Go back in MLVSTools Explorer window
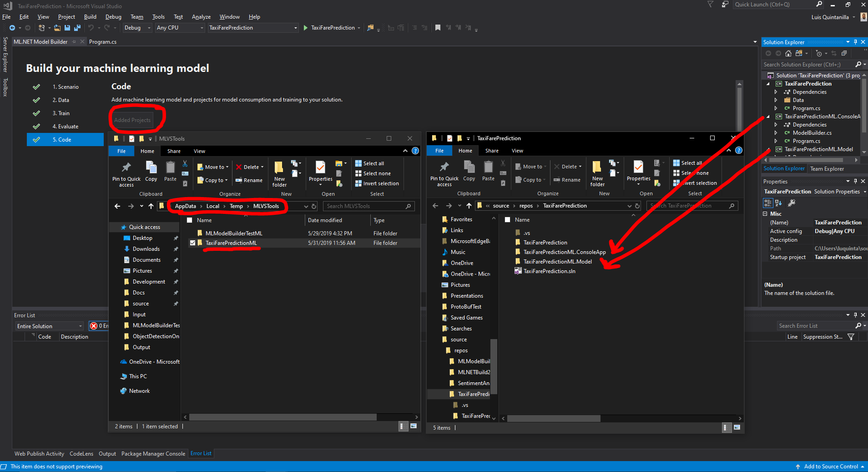This screenshot has width=868, height=472. click(117, 206)
